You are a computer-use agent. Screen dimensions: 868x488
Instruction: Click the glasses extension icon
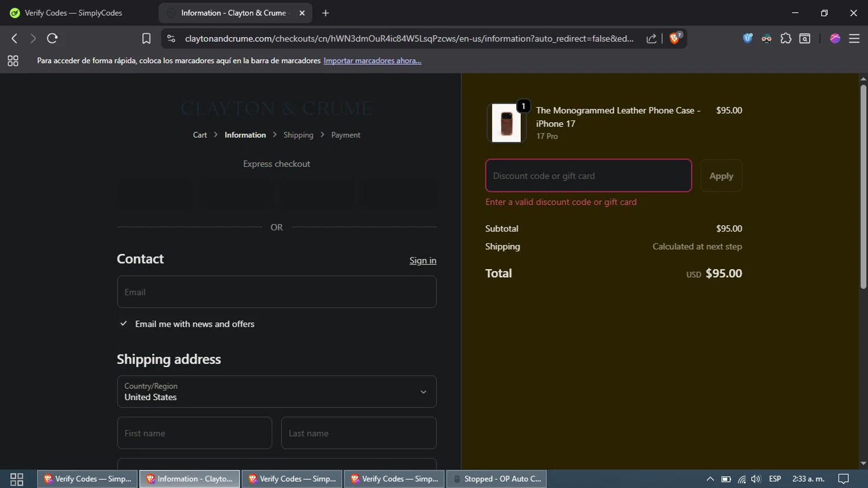click(x=766, y=39)
